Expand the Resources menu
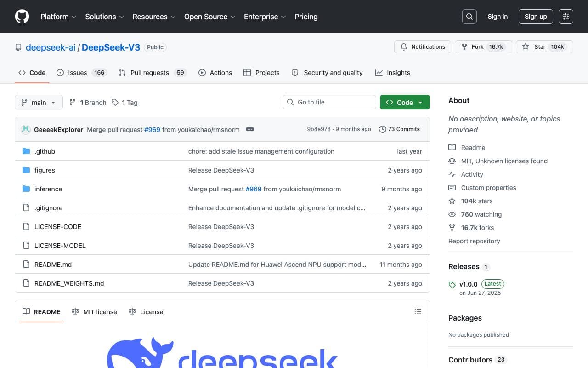This screenshot has height=368, width=588. click(x=154, y=17)
